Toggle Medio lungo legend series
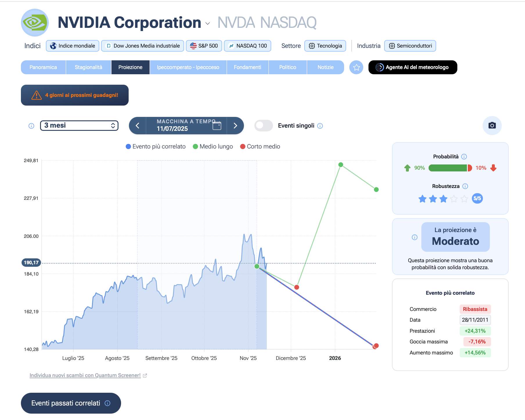525x420 pixels. (x=213, y=146)
